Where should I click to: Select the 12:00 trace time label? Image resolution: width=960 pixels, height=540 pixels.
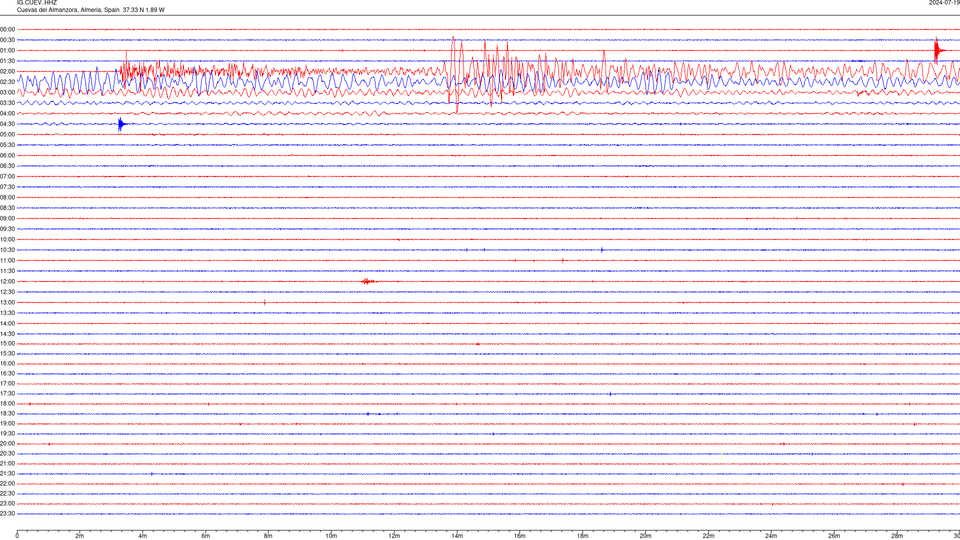point(7,281)
